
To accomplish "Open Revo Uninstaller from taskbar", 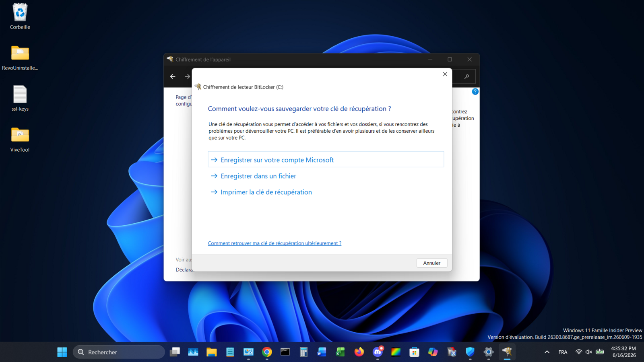I will click(452, 352).
